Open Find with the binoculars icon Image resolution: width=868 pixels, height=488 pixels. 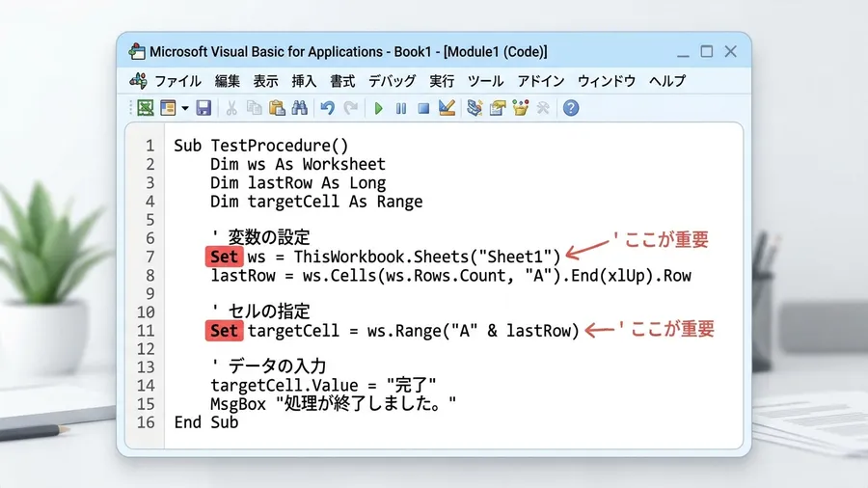coord(300,108)
